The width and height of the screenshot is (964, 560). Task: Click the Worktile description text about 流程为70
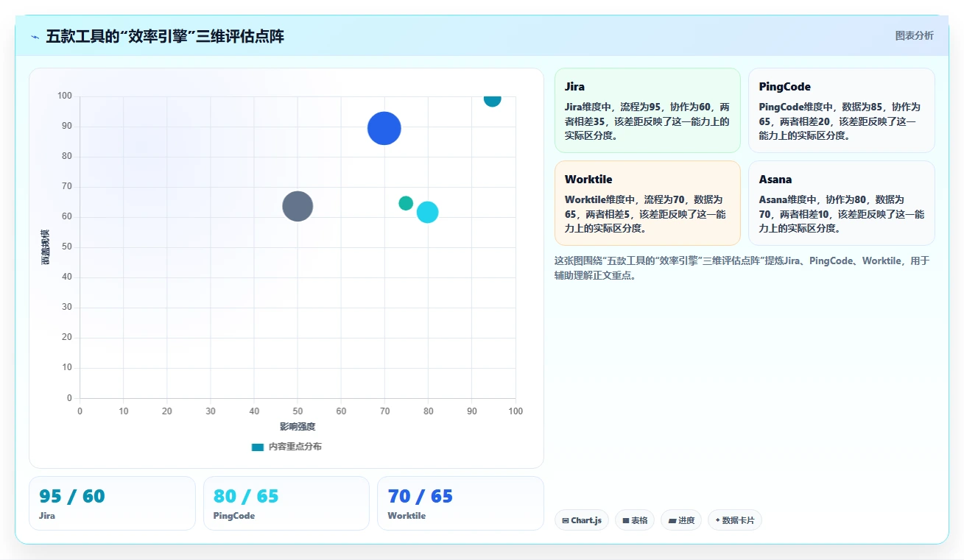coord(646,214)
